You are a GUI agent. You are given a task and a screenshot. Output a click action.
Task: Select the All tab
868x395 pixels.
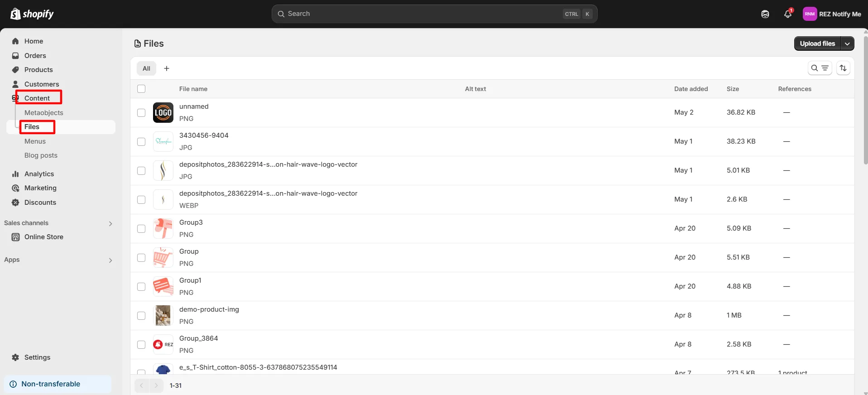(146, 68)
